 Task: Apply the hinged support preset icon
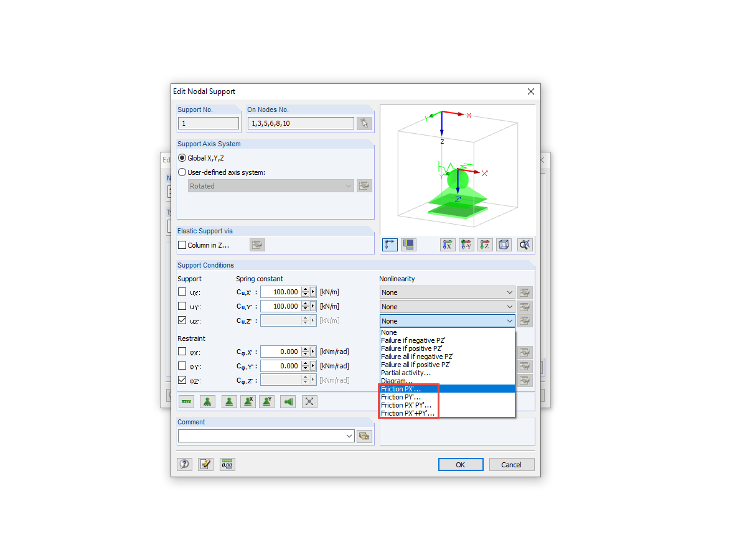[x=230, y=401]
